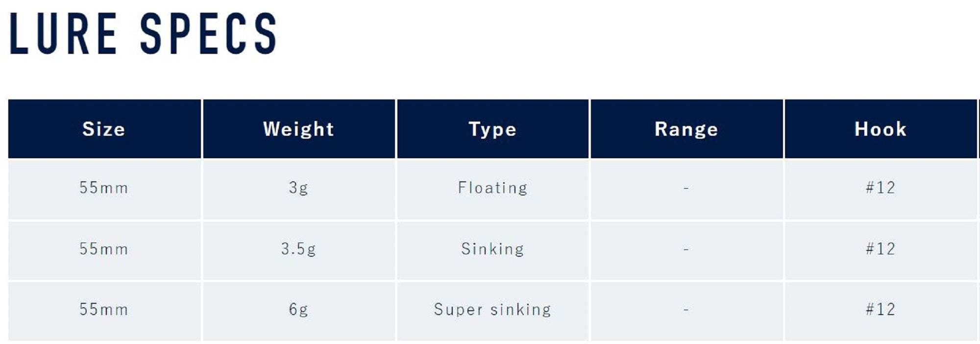980x344 pixels.
Task: Select the Floating type cell
Action: (492, 188)
